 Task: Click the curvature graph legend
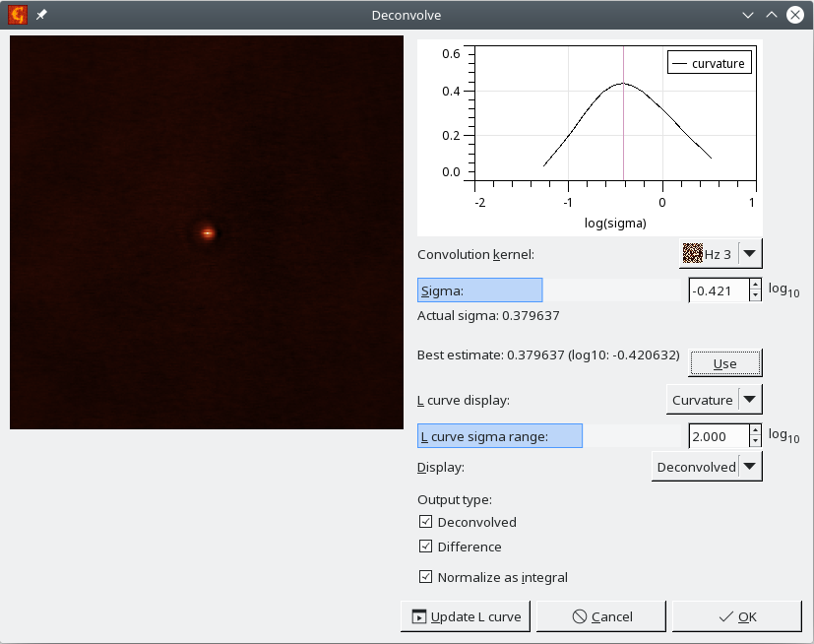[709, 63]
